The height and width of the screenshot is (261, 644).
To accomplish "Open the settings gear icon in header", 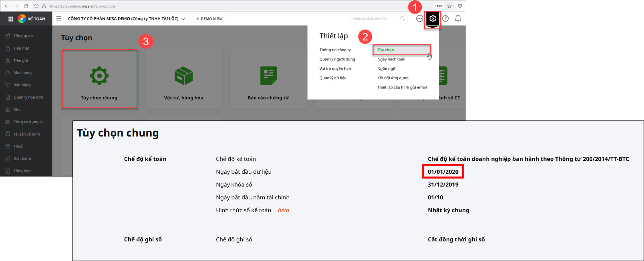I will coord(433,18).
